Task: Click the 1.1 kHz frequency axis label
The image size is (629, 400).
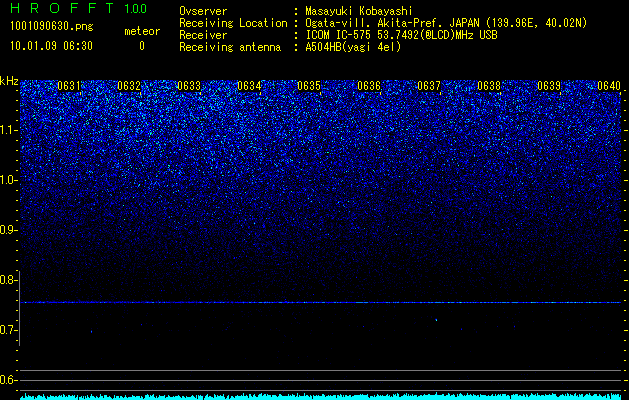Action: [8, 130]
